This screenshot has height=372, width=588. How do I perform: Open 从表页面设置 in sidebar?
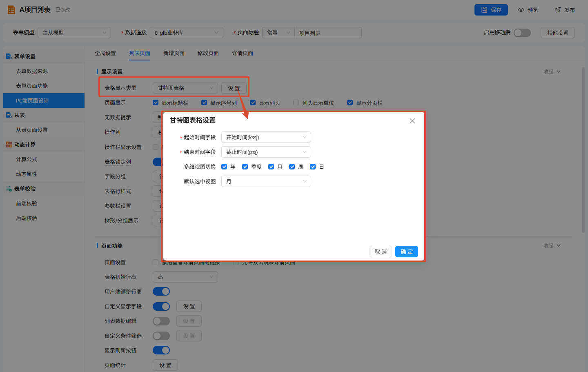coord(44,130)
